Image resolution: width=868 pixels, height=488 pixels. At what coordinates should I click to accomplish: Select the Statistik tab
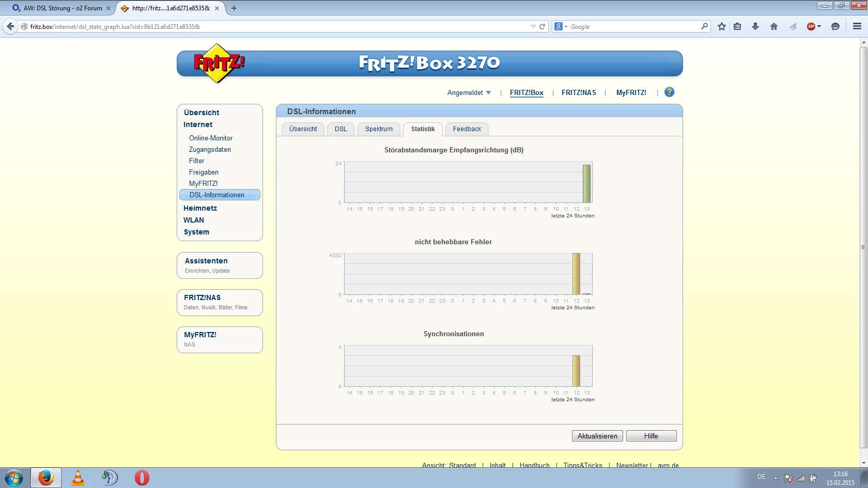423,129
